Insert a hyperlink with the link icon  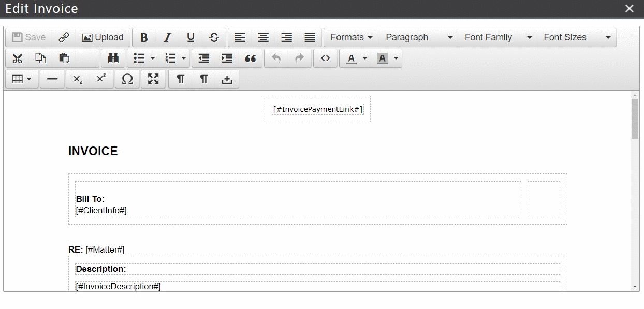click(x=64, y=37)
